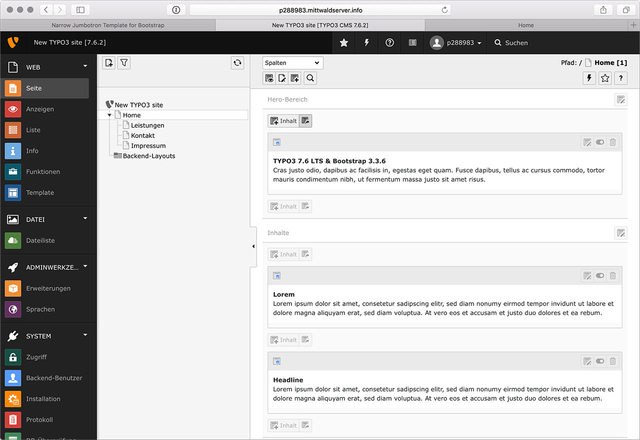Open the Spalten view dropdown

[x=293, y=62]
